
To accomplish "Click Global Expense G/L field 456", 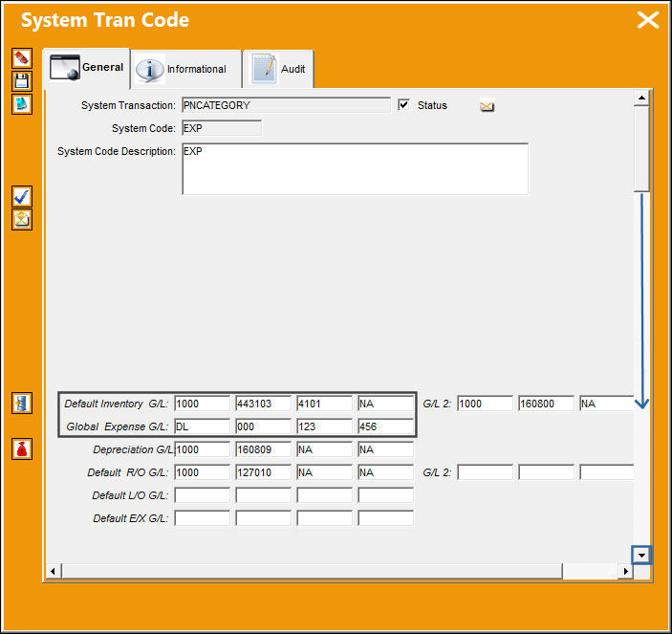I will [x=386, y=426].
